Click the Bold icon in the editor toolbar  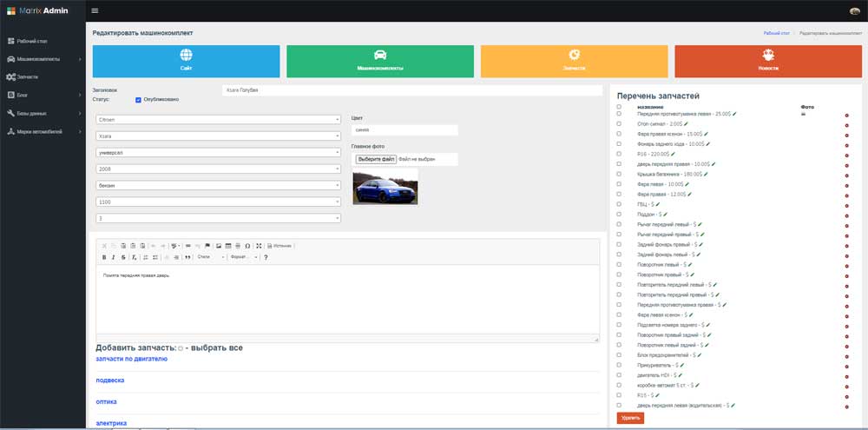[x=104, y=257]
